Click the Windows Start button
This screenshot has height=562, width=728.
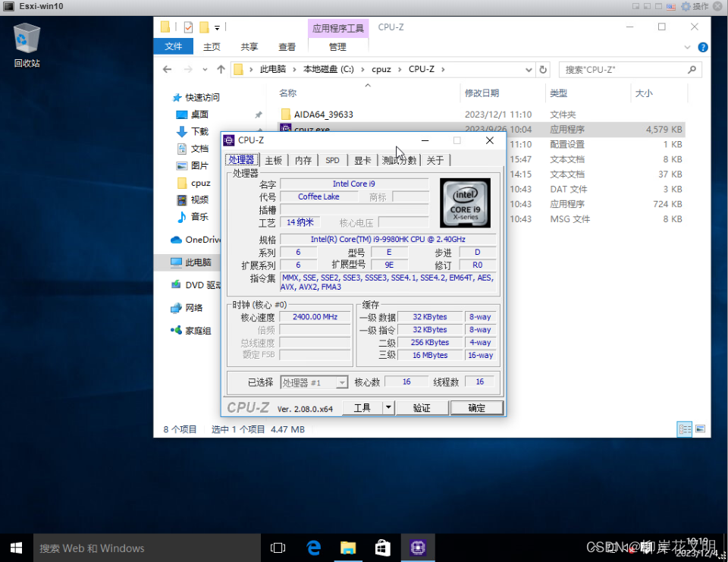click(16, 548)
